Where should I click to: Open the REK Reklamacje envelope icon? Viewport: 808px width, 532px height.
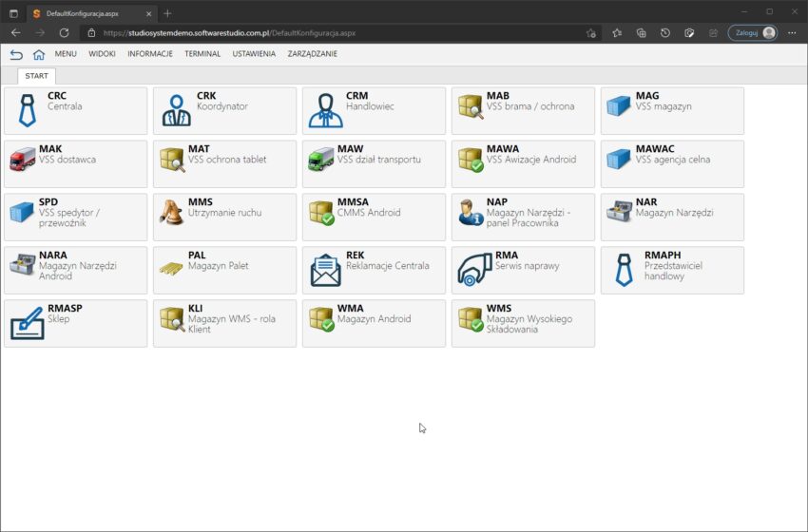pyautogui.click(x=325, y=270)
